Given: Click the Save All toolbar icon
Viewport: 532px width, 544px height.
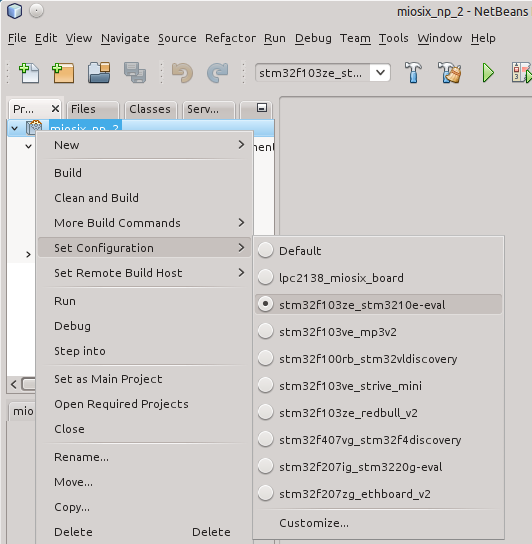Looking at the screenshot, I should click(135, 73).
